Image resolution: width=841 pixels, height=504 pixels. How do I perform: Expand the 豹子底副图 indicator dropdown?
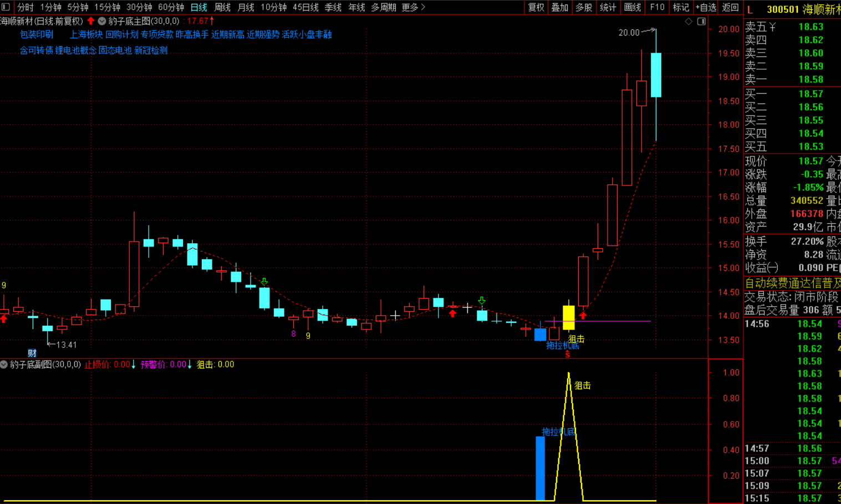click(4, 364)
